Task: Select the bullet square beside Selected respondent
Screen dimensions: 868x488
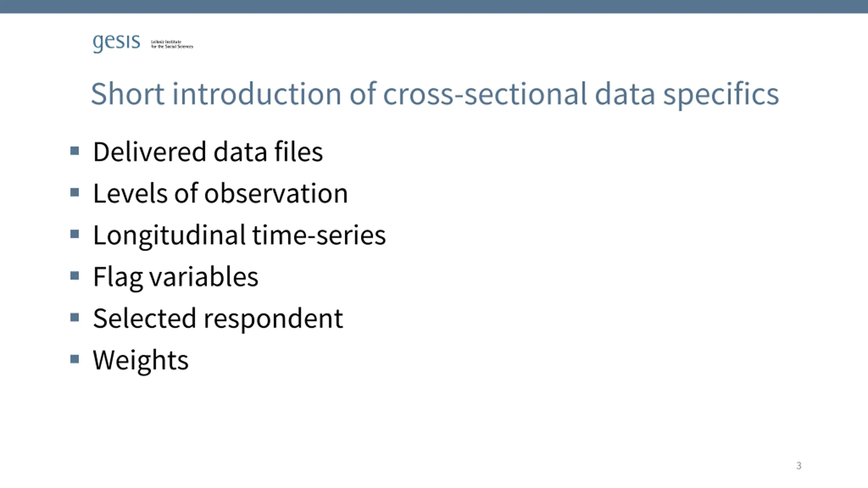Action: tap(75, 318)
